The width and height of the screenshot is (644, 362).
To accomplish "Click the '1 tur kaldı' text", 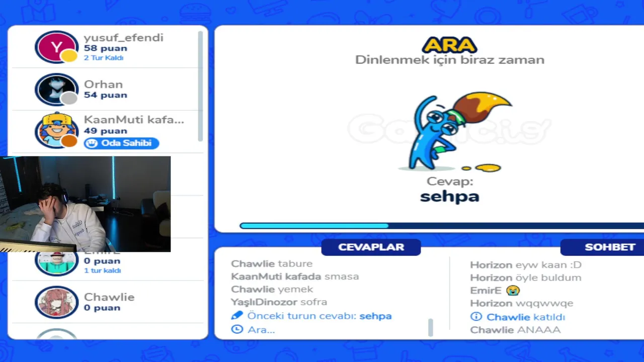I will pyautogui.click(x=103, y=270).
